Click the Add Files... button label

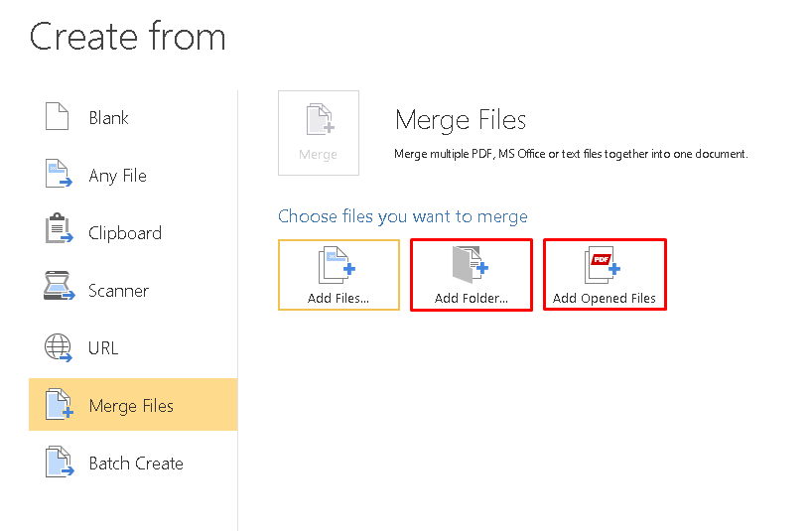[338, 299]
